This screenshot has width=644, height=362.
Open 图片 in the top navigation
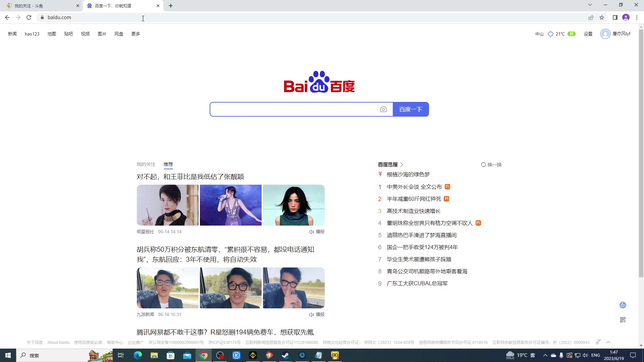102,34
